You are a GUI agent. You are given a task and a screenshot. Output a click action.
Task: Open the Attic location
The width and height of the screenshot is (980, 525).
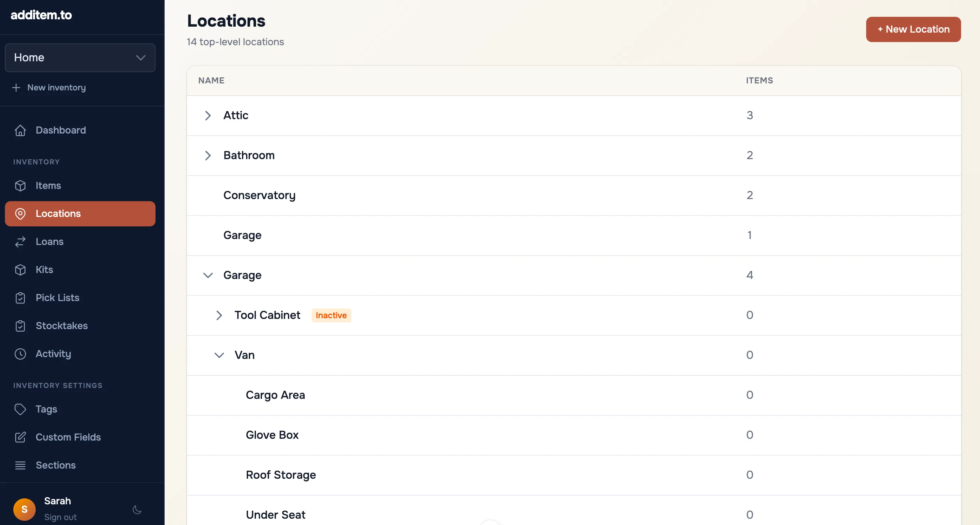pyautogui.click(x=235, y=115)
